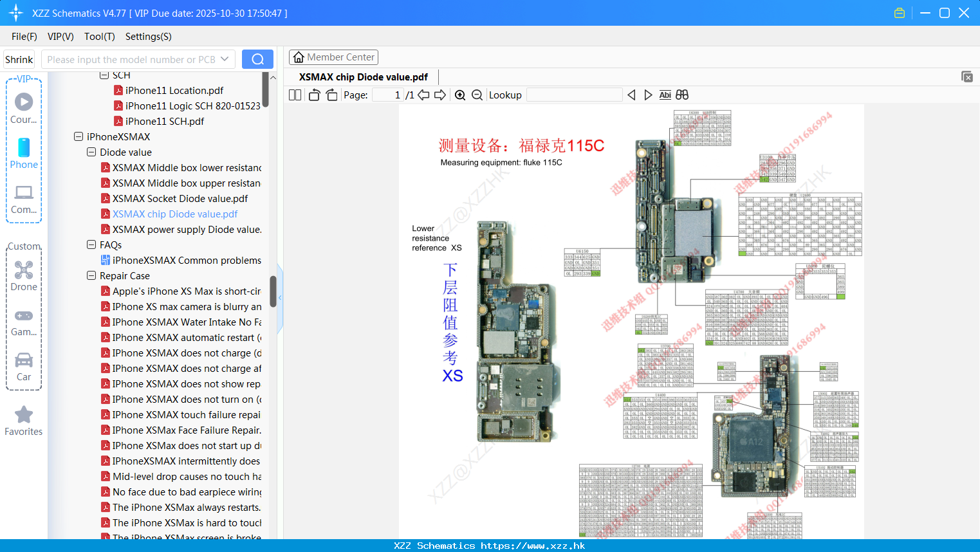Image resolution: width=980 pixels, height=552 pixels.
Task: Click the XZZ app logo
Action: [x=15, y=13]
